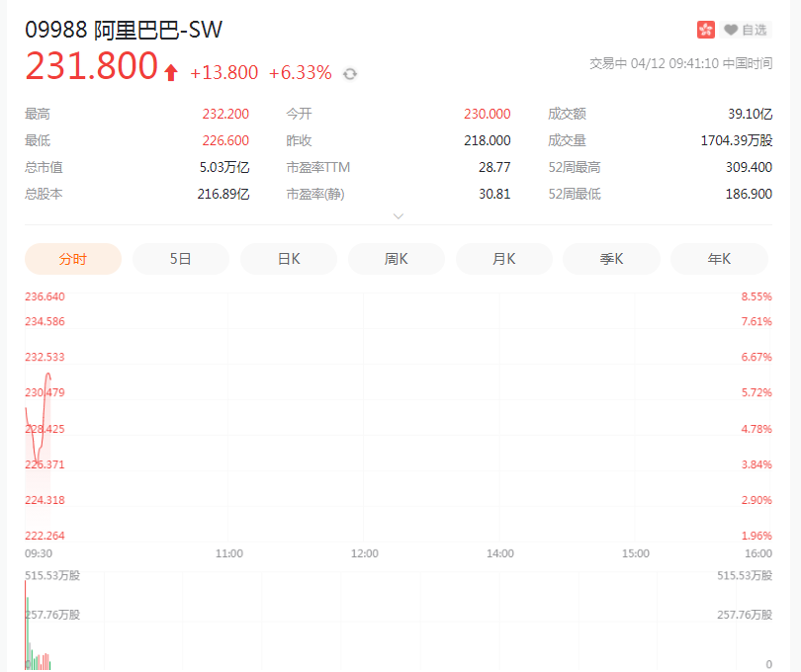
Task: Select the 季K quarterly tab
Action: tap(611, 259)
